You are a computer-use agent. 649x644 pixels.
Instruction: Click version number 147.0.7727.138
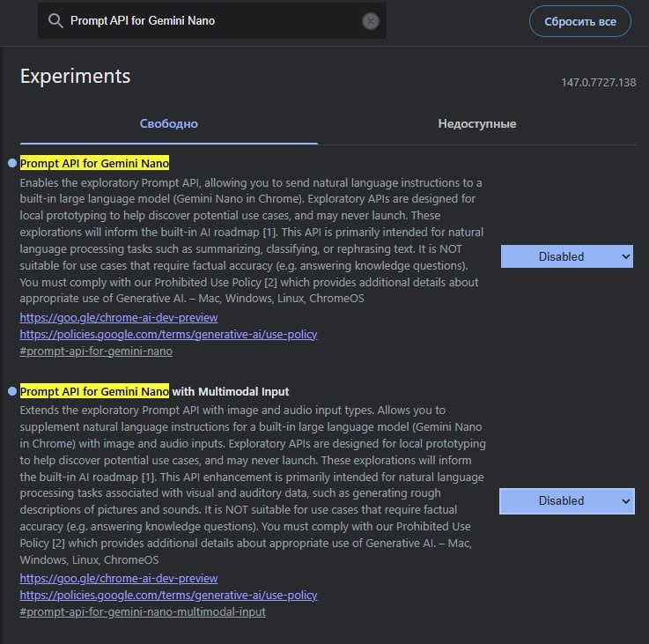599,83
